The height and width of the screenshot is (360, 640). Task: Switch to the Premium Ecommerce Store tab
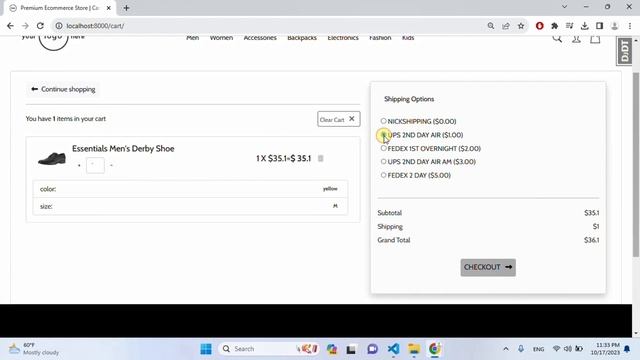click(x=60, y=8)
